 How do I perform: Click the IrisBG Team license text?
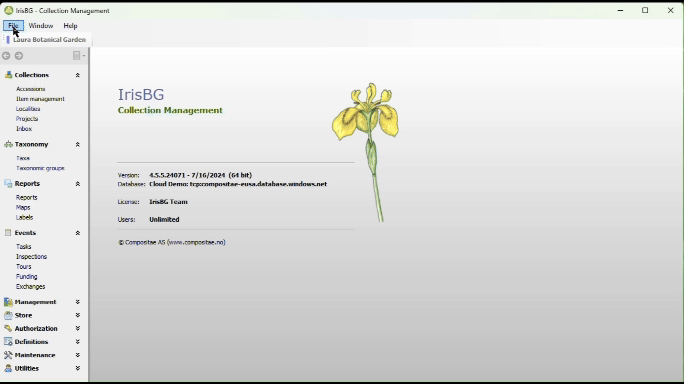click(168, 202)
